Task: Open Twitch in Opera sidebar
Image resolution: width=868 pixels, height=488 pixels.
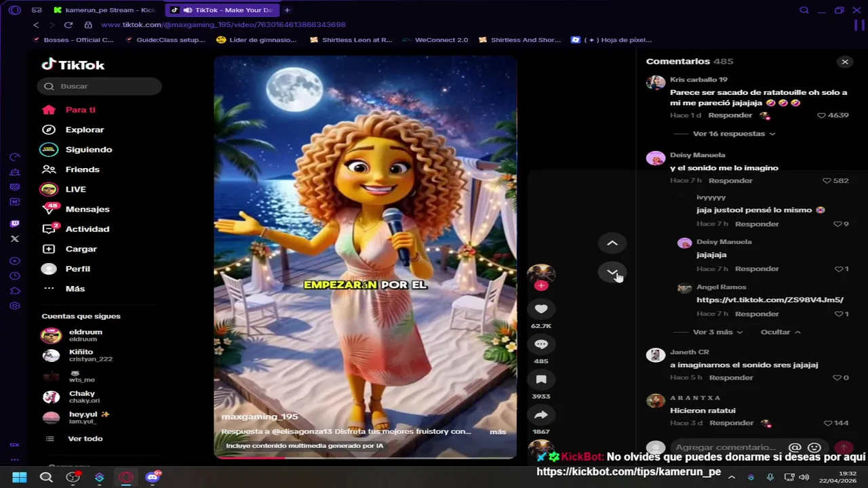Action: [15, 224]
